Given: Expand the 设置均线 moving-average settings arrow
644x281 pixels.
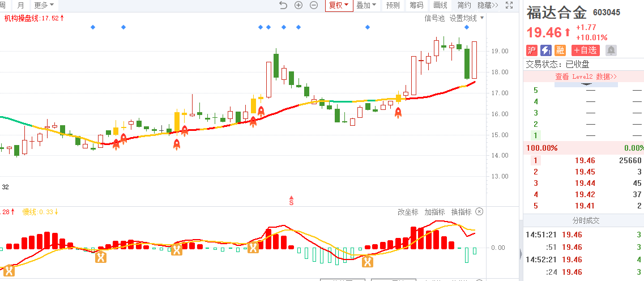Looking at the screenshot, I should pos(482,18).
